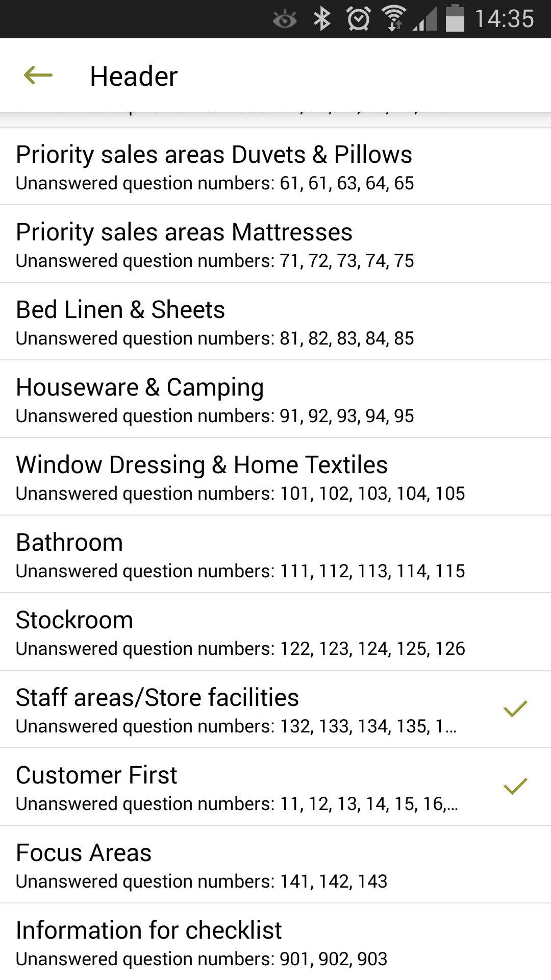This screenshot has width=551, height=980.
Task: Open the Stockroom section
Action: coord(214,632)
